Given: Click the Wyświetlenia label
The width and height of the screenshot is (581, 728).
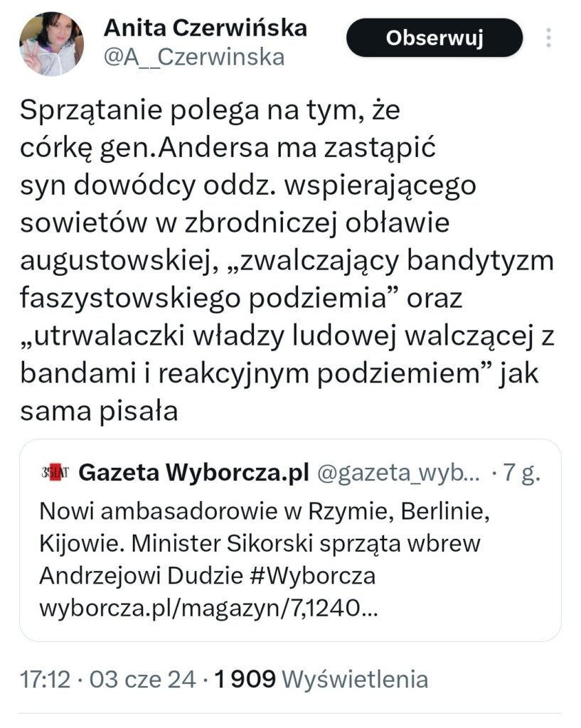Looking at the screenshot, I should 356,679.
